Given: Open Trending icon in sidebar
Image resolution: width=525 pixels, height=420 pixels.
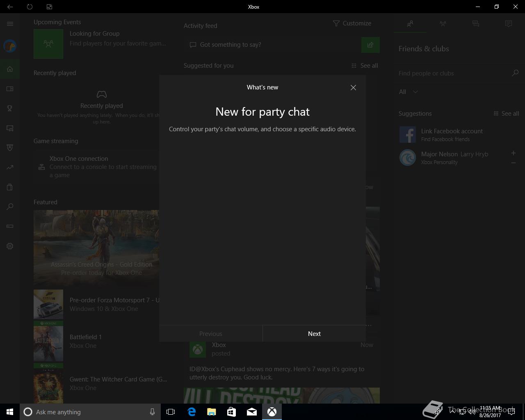Looking at the screenshot, I should 10,167.
